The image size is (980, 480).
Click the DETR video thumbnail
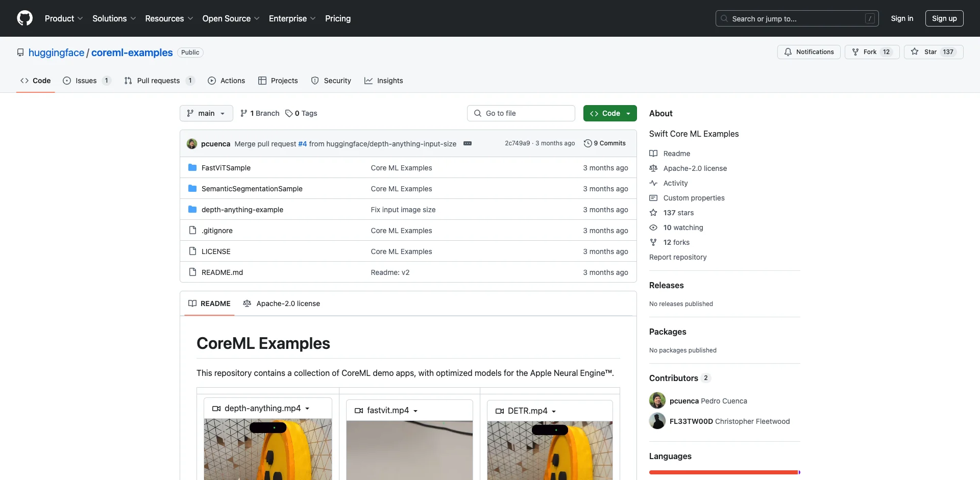click(550, 450)
